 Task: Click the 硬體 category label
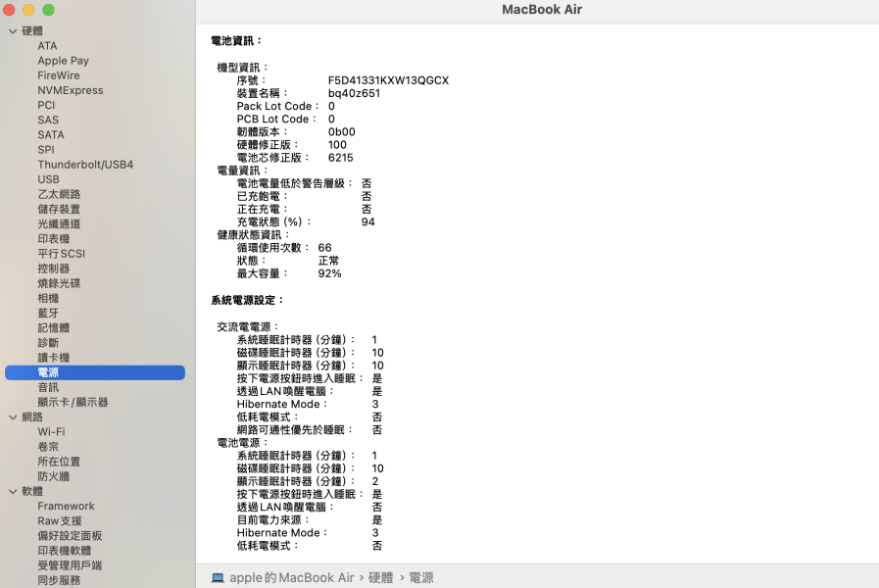(x=32, y=31)
